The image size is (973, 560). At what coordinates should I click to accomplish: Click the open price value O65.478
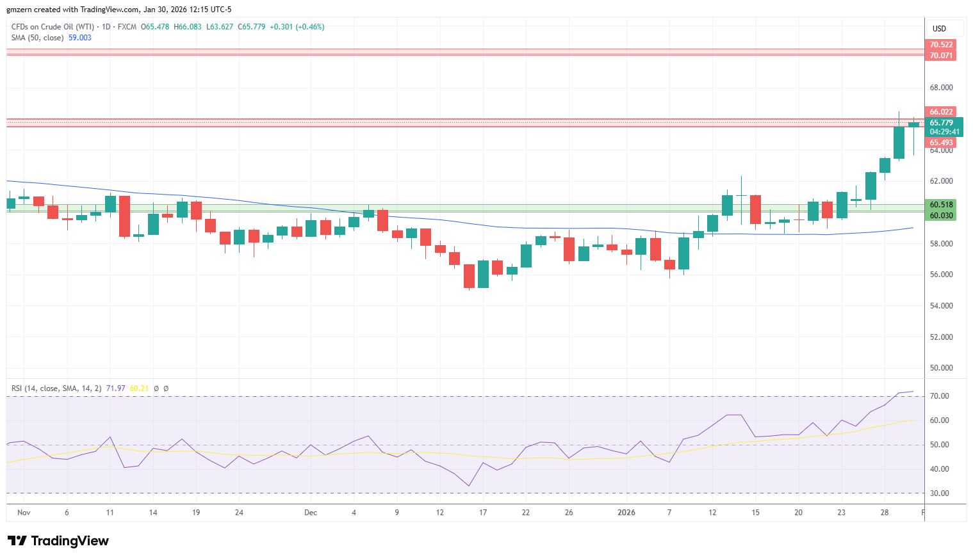pos(155,27)
